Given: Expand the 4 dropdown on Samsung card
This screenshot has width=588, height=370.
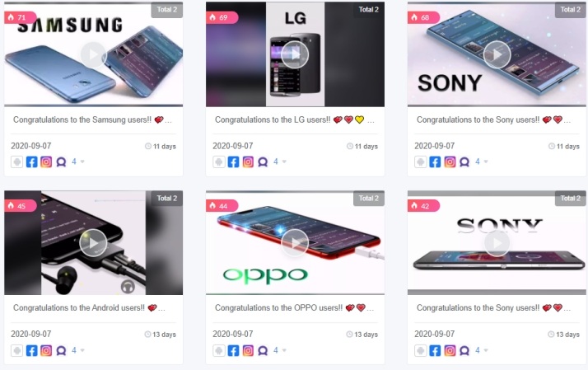Looking at the screenshot, I should [78, 162].
